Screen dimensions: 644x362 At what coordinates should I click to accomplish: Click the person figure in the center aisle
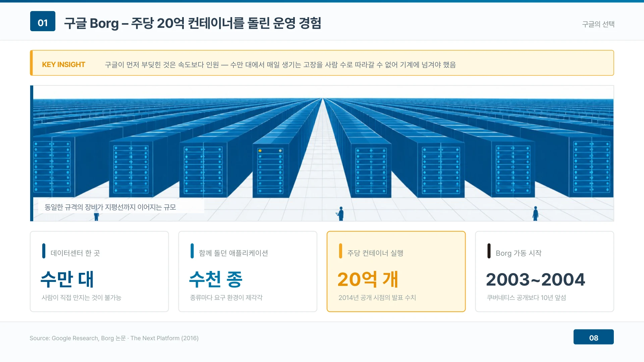(341, 214)
